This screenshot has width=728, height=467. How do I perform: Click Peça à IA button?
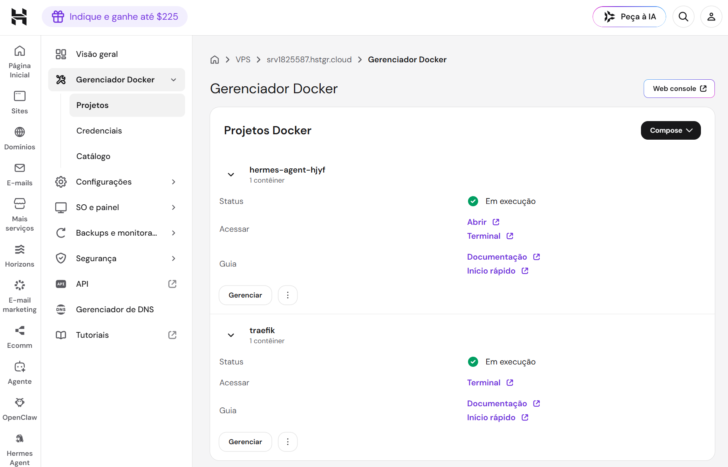point(629,17)
